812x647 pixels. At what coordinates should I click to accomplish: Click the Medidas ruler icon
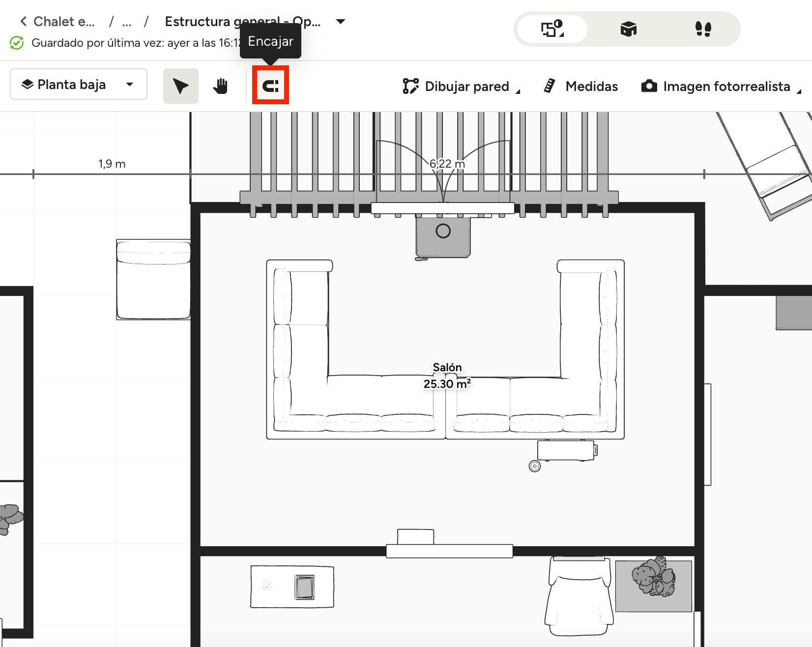550,86
